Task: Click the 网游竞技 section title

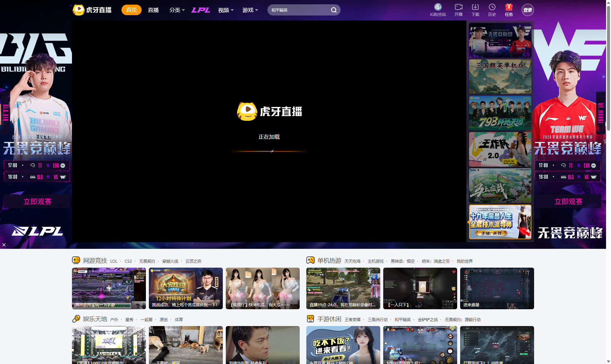Action: point(95,261)
